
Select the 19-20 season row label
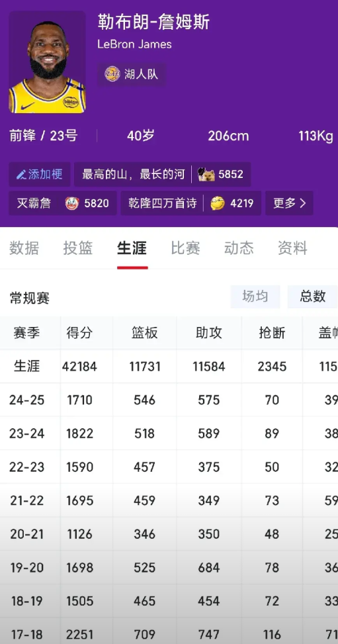tap(26, 568)
